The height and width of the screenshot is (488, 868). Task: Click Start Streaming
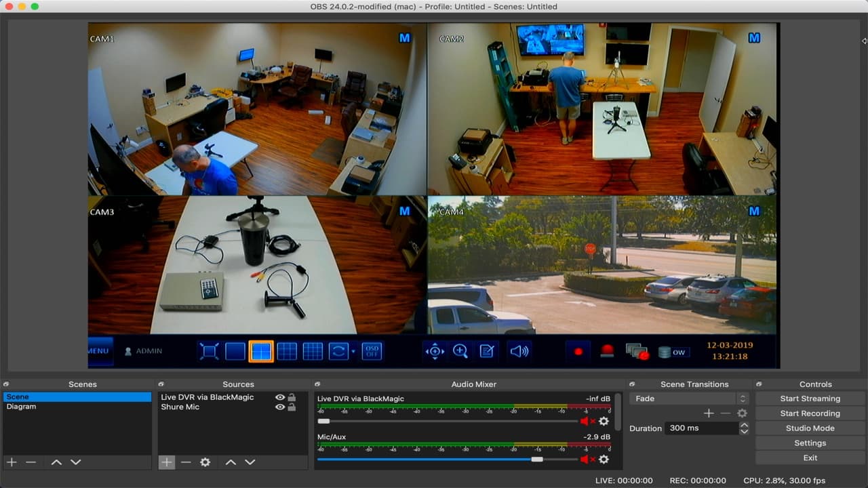point(810,398)
